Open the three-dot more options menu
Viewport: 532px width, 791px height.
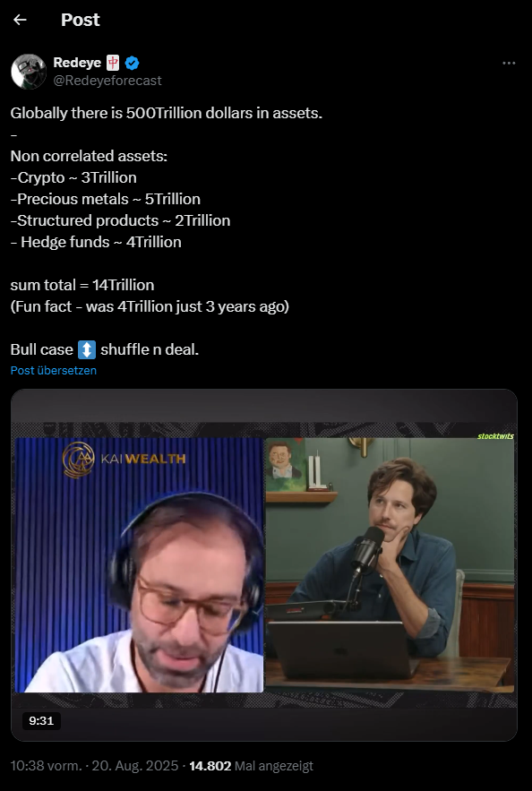pos(509,63)
